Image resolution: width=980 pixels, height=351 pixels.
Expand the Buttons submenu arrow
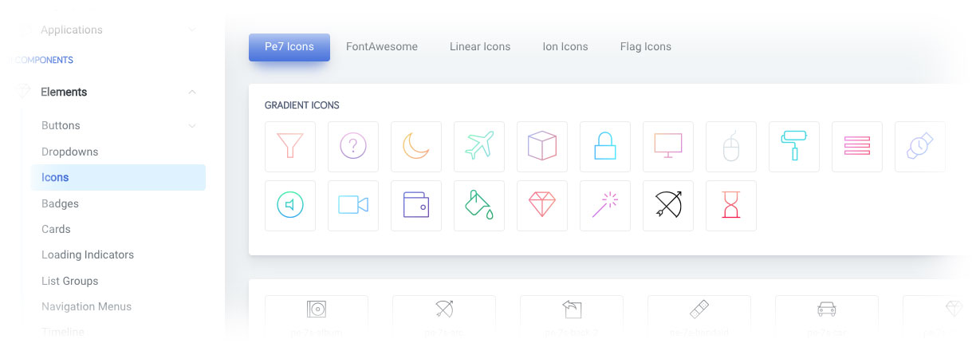click(x=192, y=126)
